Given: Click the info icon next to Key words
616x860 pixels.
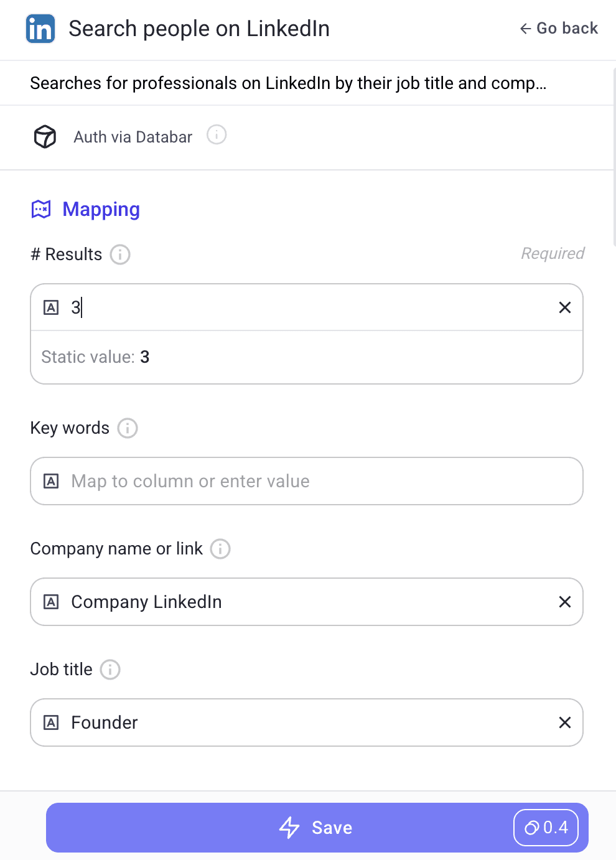Looking at the screenshot, I should 127,429.
